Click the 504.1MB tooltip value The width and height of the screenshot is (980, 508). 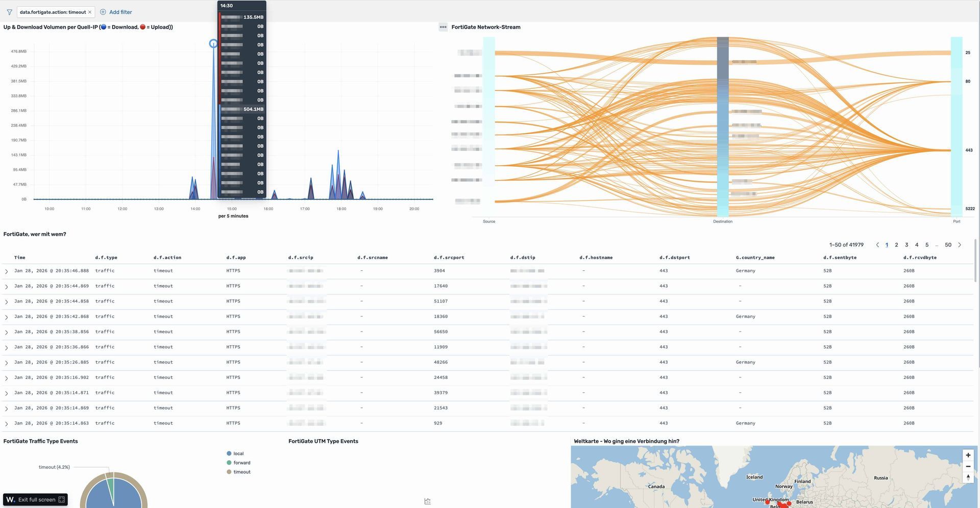coord(253,109)
